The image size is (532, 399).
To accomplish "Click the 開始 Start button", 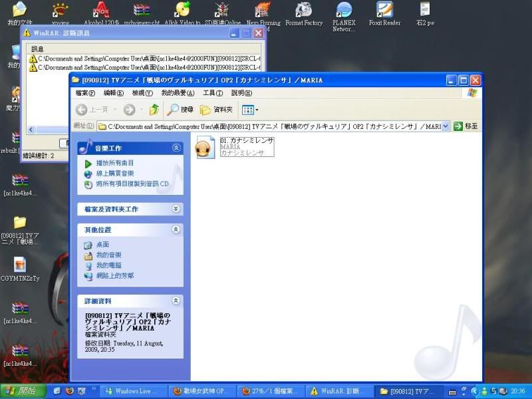I will (x=23, y=391).
